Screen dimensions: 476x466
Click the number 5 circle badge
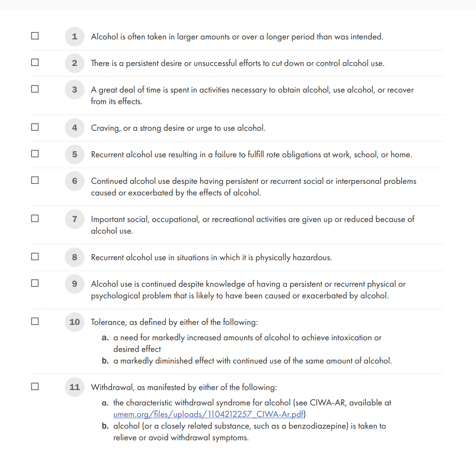tap(75, 154)
